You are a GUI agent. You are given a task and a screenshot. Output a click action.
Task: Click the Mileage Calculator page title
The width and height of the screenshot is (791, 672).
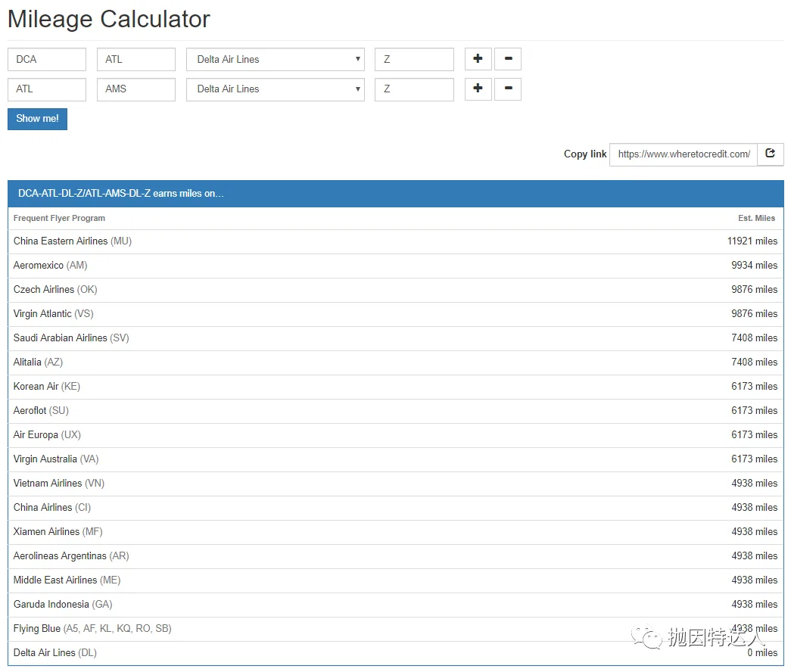(x=108, y=20)
